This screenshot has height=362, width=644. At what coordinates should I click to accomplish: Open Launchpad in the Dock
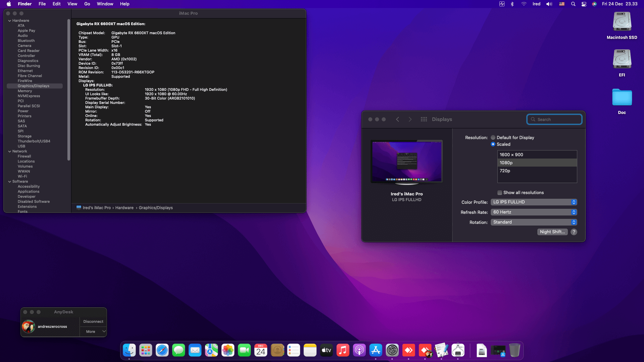[146, 351]
